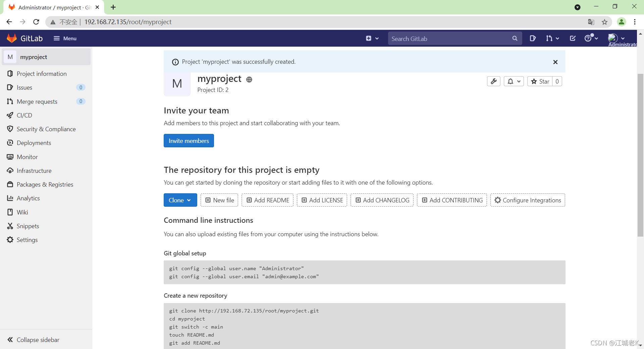Click the page vertical scrollbar
The width and height of the screenshot is (644, 349).
click(640, 154)
